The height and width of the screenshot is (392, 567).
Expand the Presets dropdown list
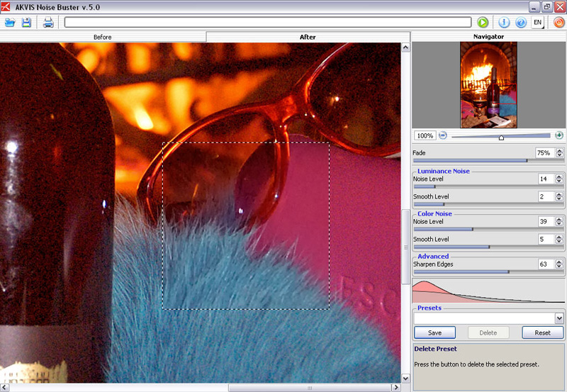tap(559, 318)
